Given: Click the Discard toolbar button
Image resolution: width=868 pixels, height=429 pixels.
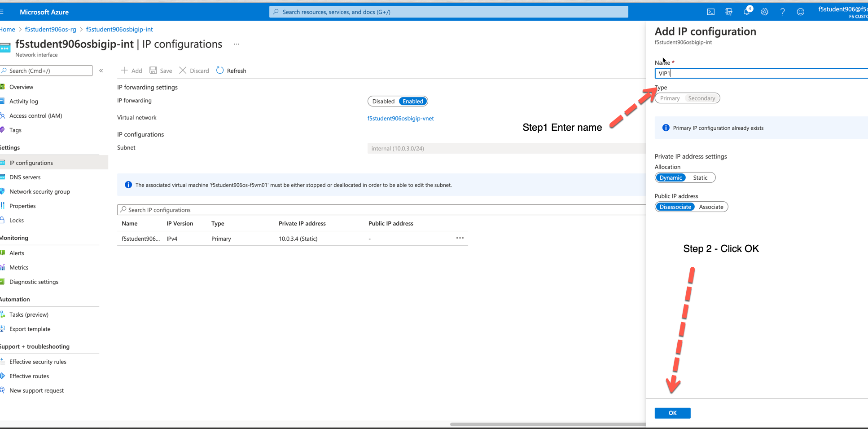Looking at the screenshot, I should (x=194, y=71).
